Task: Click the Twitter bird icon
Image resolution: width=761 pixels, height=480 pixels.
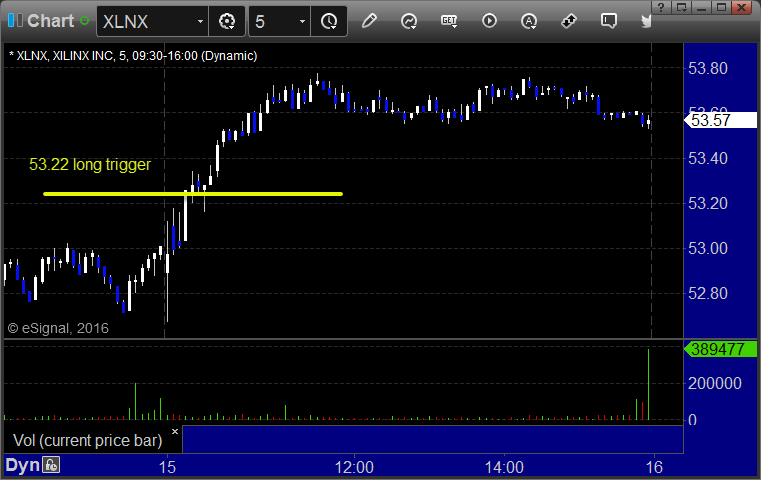Action: 646,21
